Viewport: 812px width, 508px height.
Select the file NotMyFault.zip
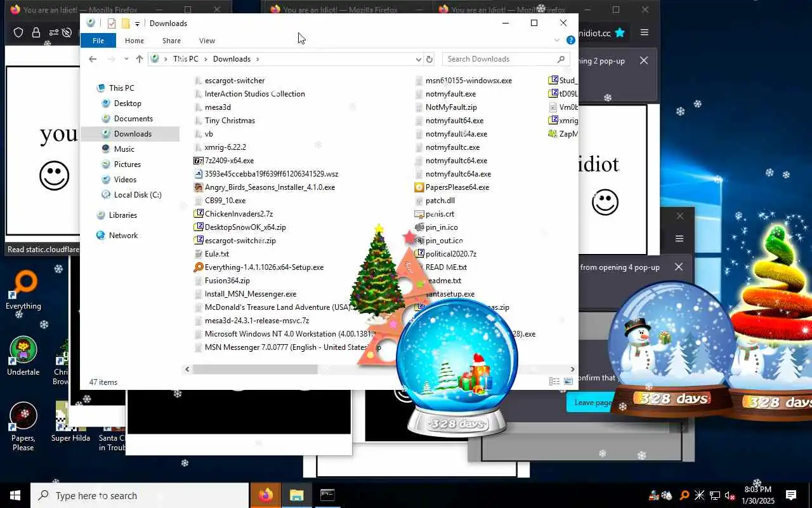(451, 107)
